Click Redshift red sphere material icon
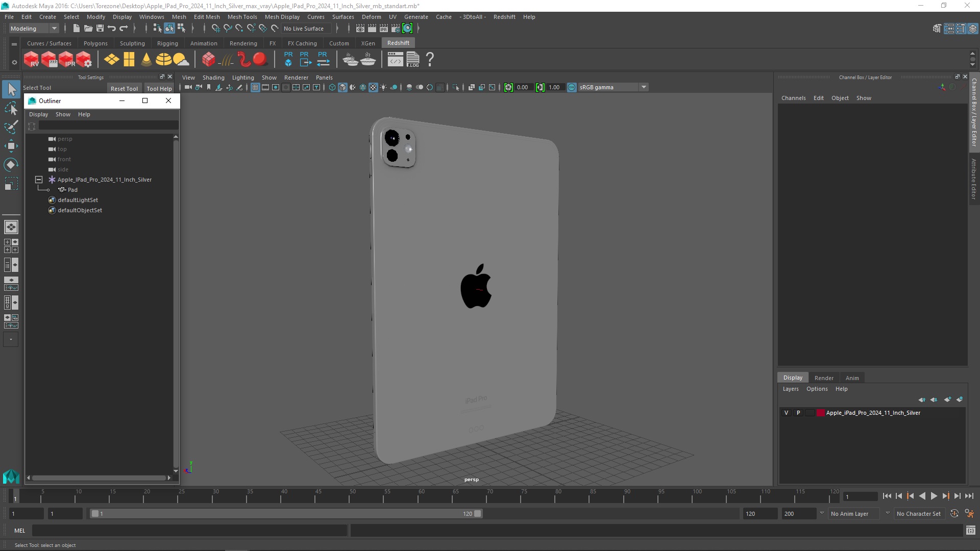This screenshot has height=551, width=980. 260,60
